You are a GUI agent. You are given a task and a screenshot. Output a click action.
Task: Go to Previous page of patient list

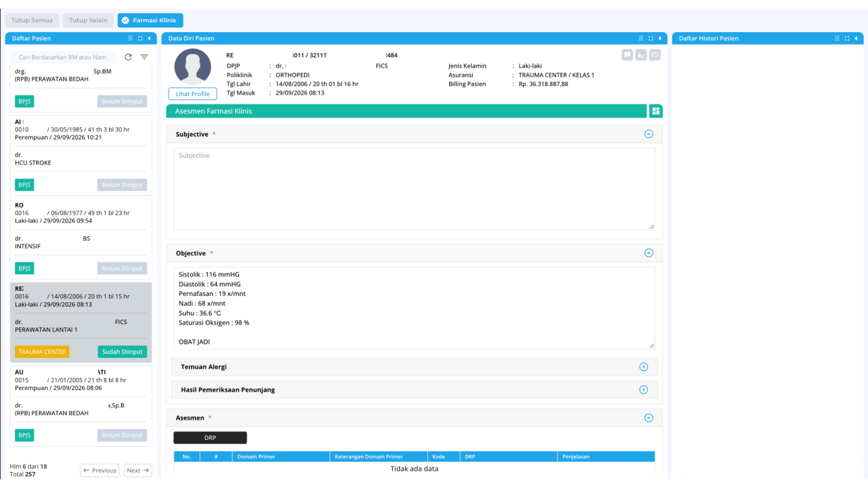[x=100, y=471]
